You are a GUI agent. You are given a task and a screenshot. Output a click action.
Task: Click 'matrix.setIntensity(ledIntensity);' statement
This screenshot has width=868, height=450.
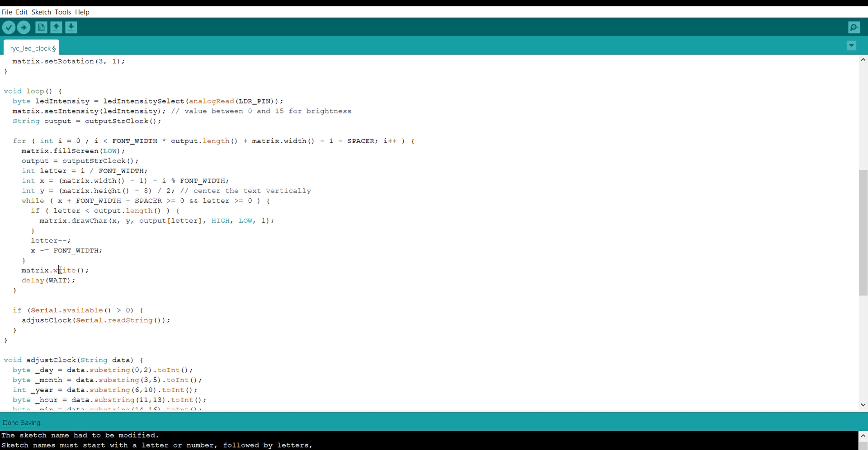(x=89, y=111)
